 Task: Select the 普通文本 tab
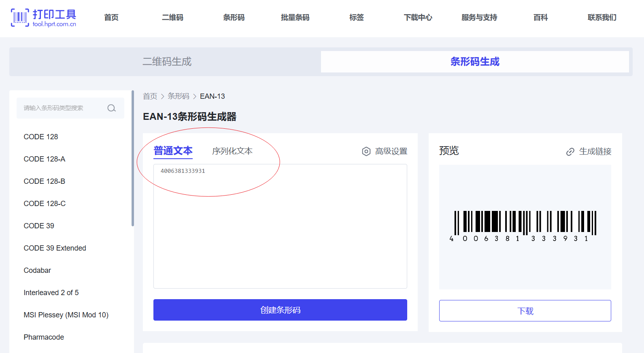pyautogui.click(x=173, y=151)
